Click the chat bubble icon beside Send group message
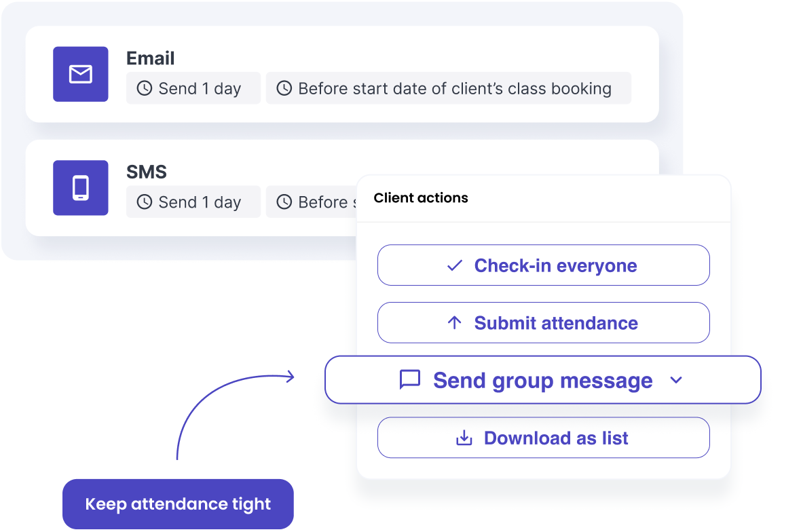The width and height of the screenshot is (801, 532). pos(410,380)
